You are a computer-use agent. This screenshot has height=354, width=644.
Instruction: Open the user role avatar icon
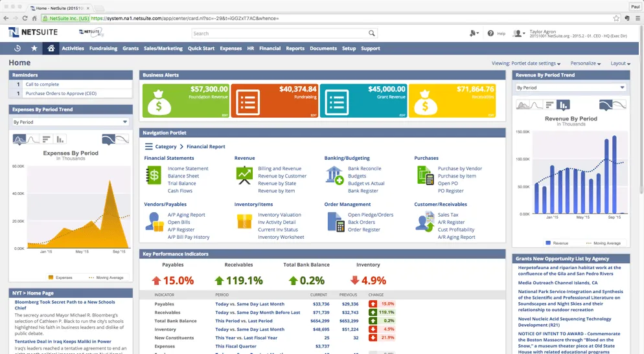click(x=518, y=33)
